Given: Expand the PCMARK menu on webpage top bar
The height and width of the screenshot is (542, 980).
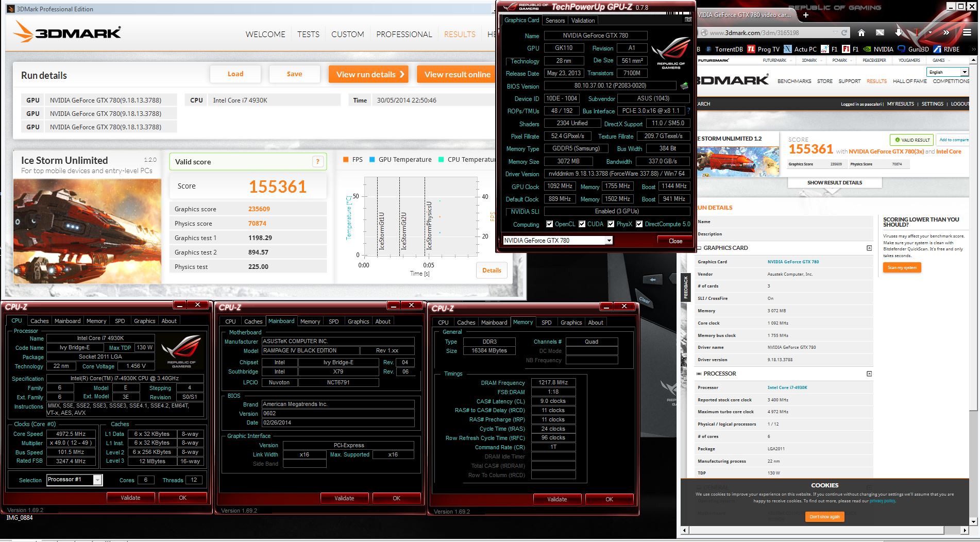Looking at the screenshot, I should coord(842,60).
